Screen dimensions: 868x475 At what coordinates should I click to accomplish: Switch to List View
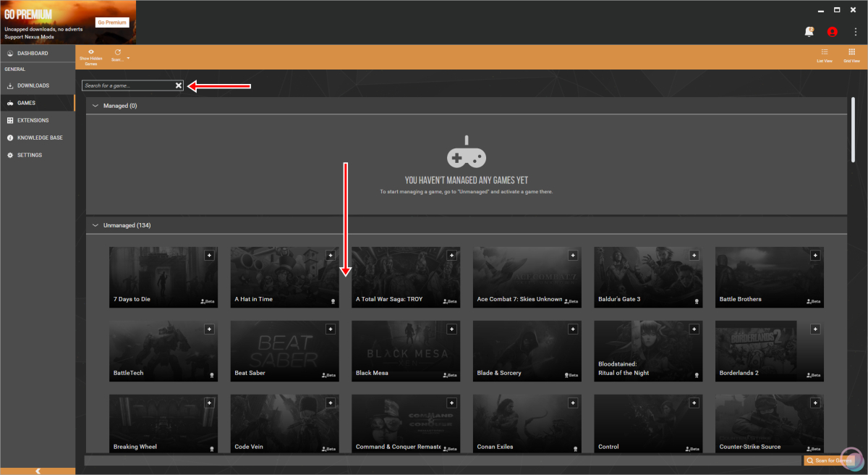(x=825, y=56)
